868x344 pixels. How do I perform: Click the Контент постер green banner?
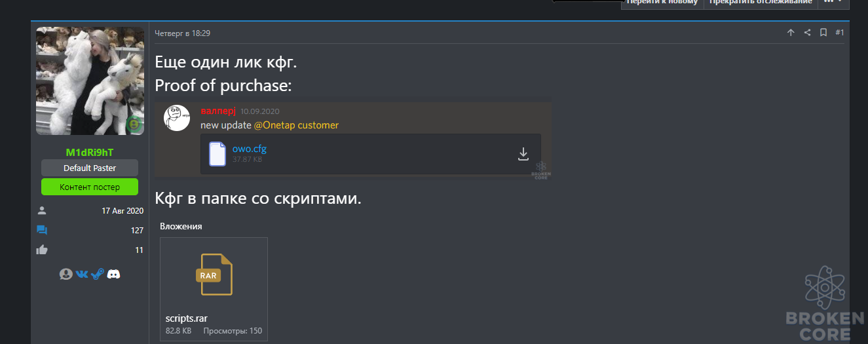[90, 187]
